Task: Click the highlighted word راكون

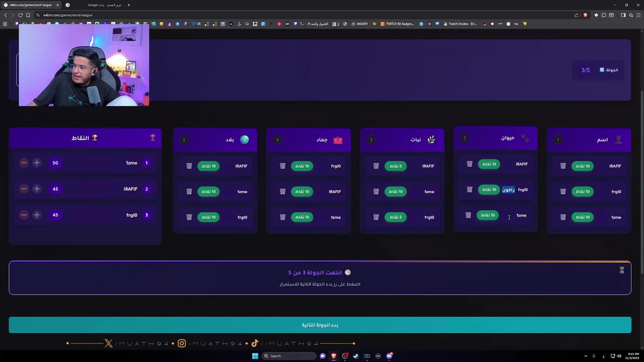Action: (508, 190)
